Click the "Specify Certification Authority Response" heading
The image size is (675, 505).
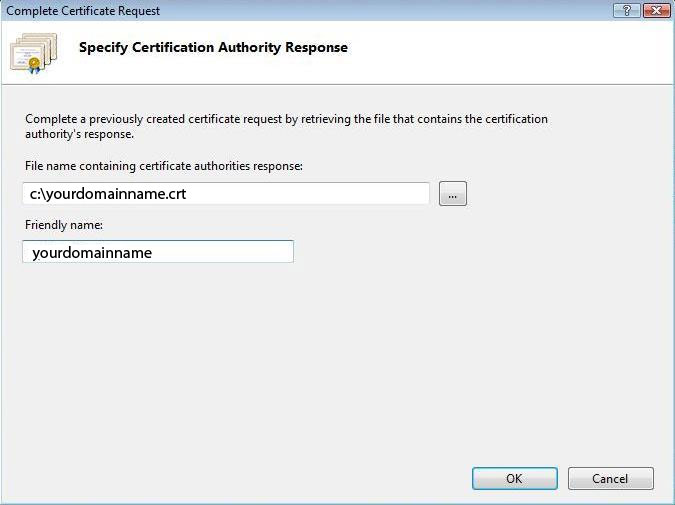(x=213, y=47)
